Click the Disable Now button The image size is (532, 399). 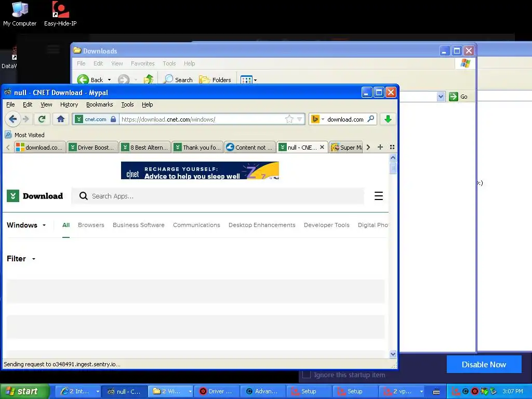484,364
